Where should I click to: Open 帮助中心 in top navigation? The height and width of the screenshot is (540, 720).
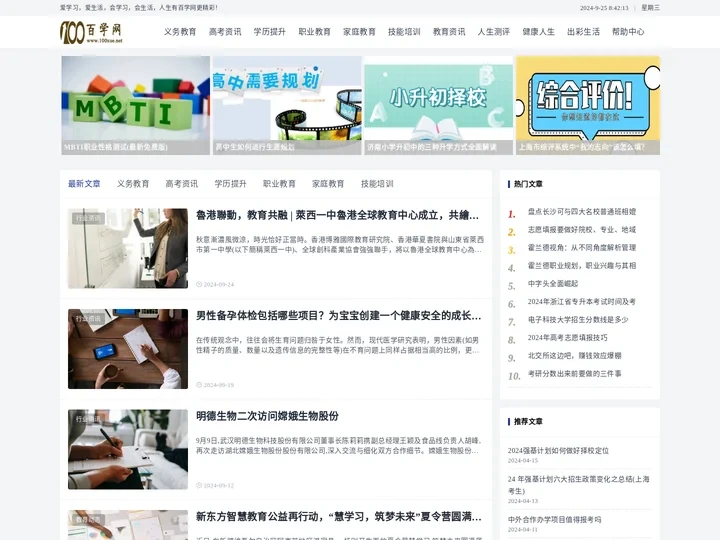pyautogui.click(x=628, y=32)
